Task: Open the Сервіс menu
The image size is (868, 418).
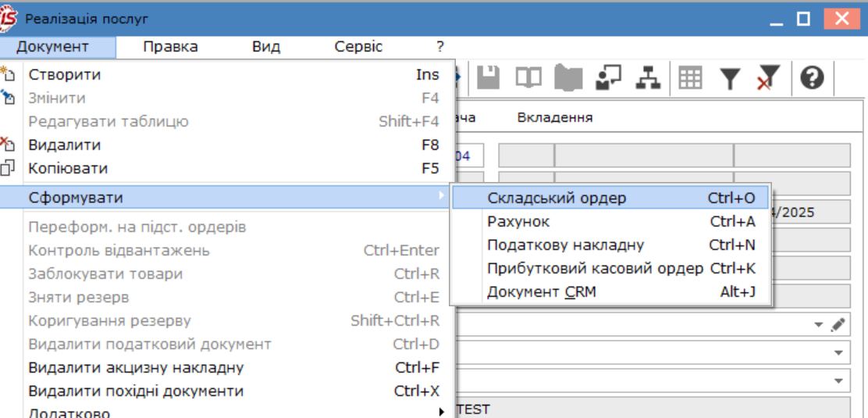Action: [358, 47]
